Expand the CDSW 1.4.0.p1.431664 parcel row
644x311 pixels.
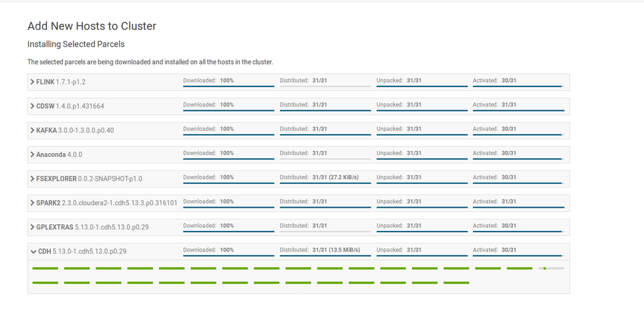point(32,106)
